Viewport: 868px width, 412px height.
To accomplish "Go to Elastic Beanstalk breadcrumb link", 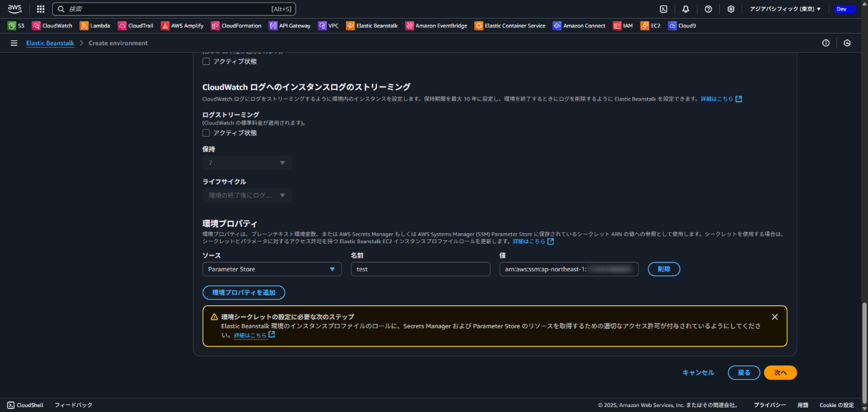I will (x=50, y=43).
